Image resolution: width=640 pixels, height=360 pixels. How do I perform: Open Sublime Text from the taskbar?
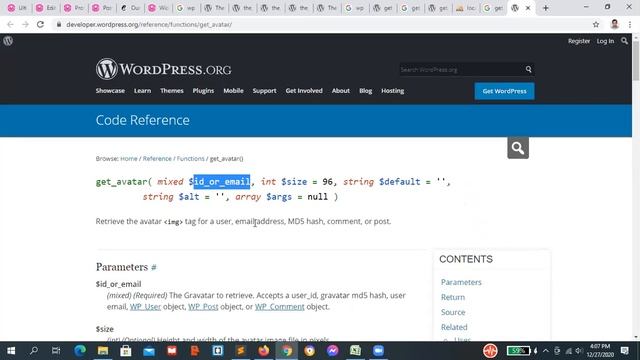[x=241, y=351]
